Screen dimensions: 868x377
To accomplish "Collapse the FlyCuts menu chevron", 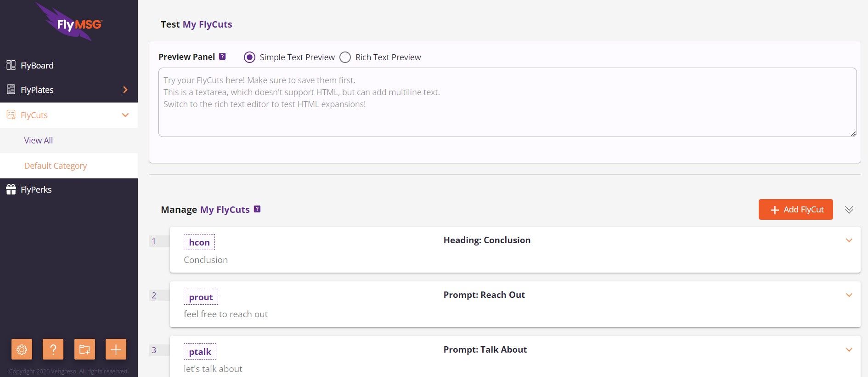I will 125,115.
